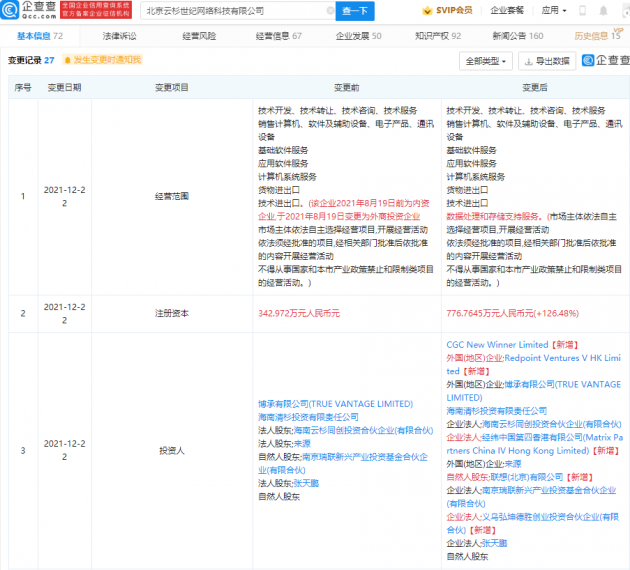Select the 企业发展 50 tab
630x570 pixels.
(x=358, y=36)
